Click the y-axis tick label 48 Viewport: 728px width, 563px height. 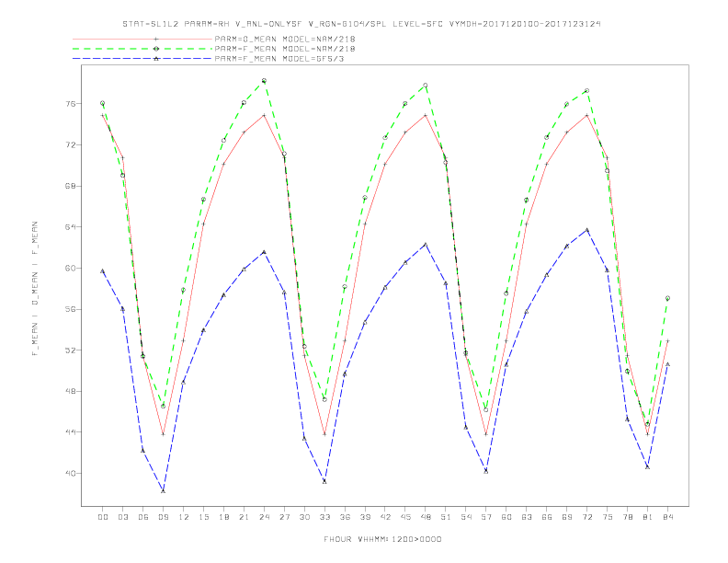70,391
